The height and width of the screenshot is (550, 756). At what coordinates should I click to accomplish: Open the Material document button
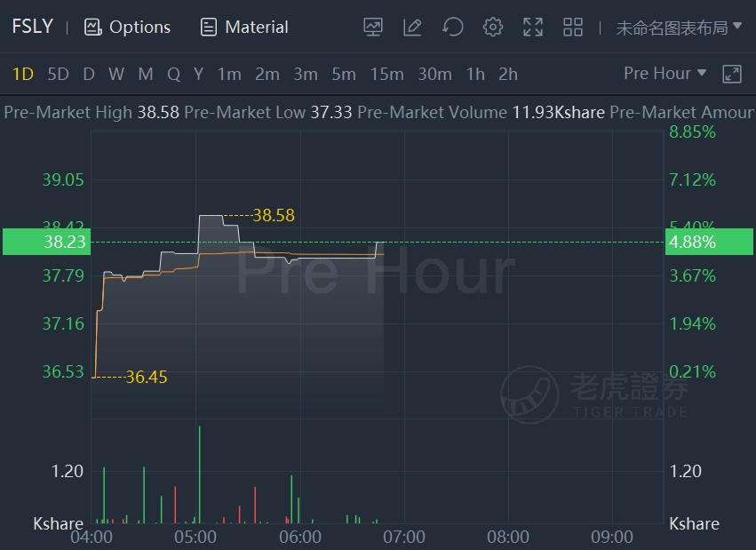tap(244, 27)
